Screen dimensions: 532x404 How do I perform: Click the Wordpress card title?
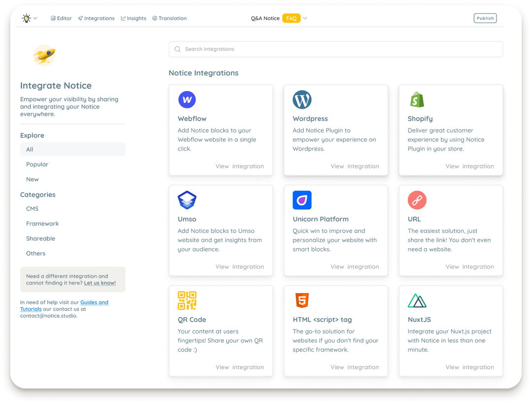click(x=310, y=119)
